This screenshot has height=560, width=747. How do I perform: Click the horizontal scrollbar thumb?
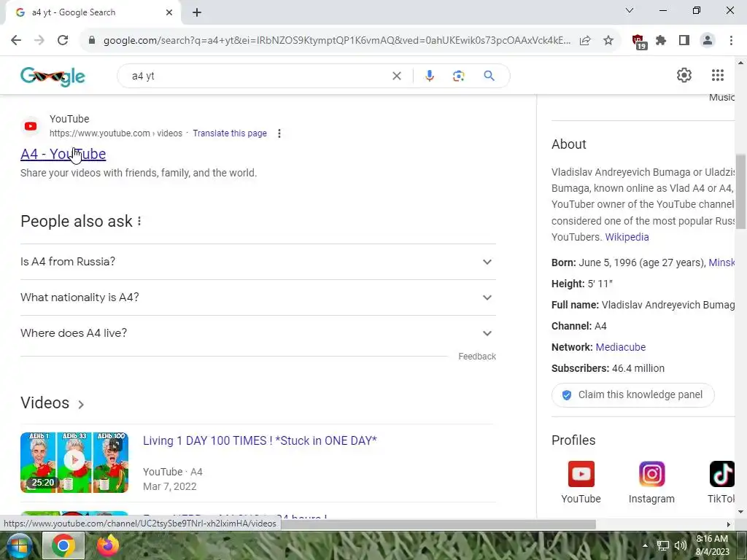pyautogui.click(x=438, y=524)
